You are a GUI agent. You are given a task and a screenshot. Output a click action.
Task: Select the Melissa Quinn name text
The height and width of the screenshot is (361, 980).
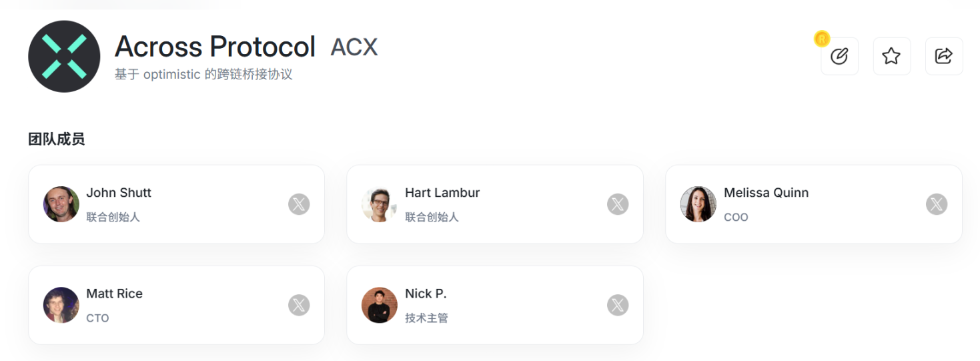766,193
